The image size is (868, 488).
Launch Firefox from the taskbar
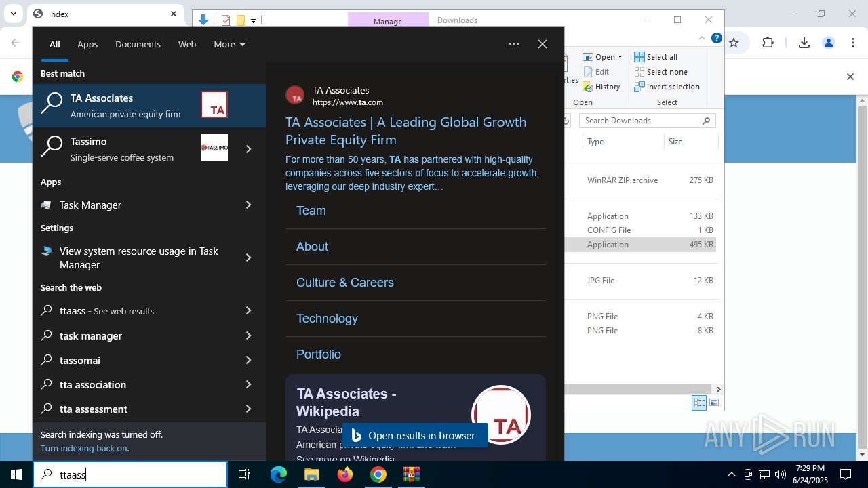tap(345, 474)
